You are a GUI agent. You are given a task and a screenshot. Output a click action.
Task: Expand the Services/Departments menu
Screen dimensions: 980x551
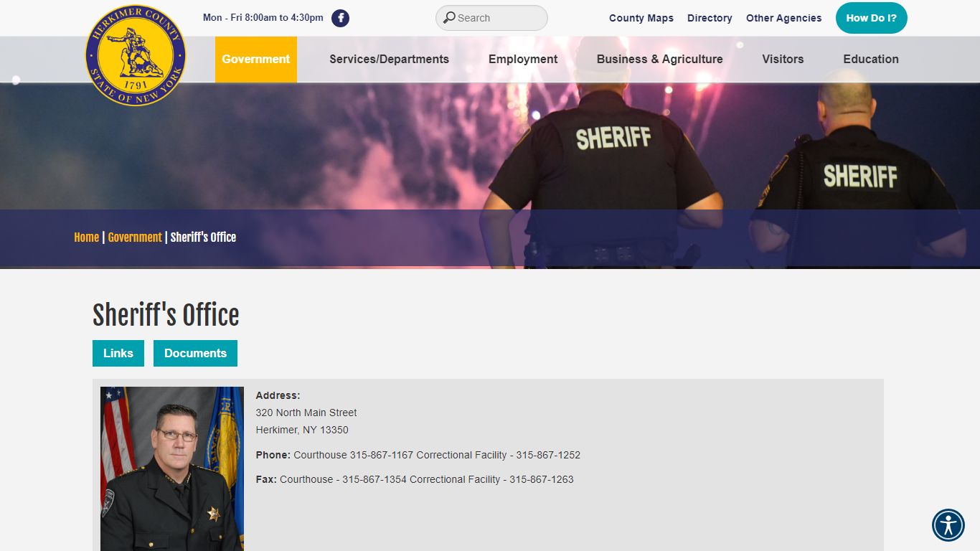[389, 60]
